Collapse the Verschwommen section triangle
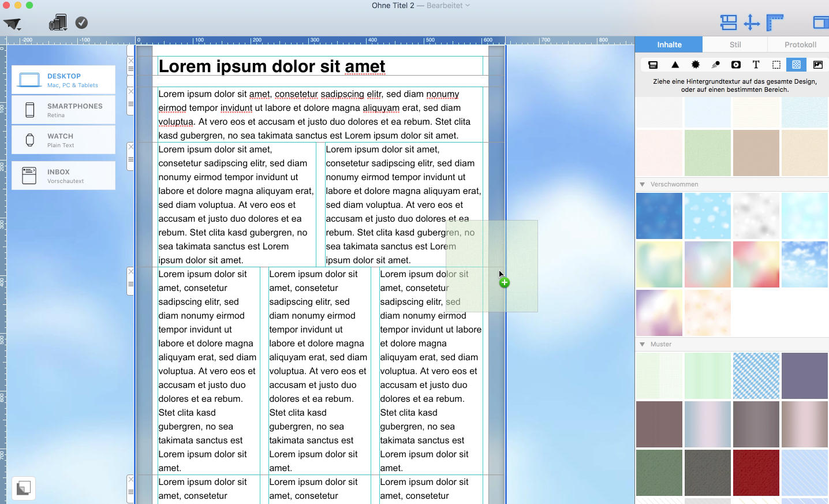Image resolution: width=829 pixels, height=504 pixels. [642, 185]
